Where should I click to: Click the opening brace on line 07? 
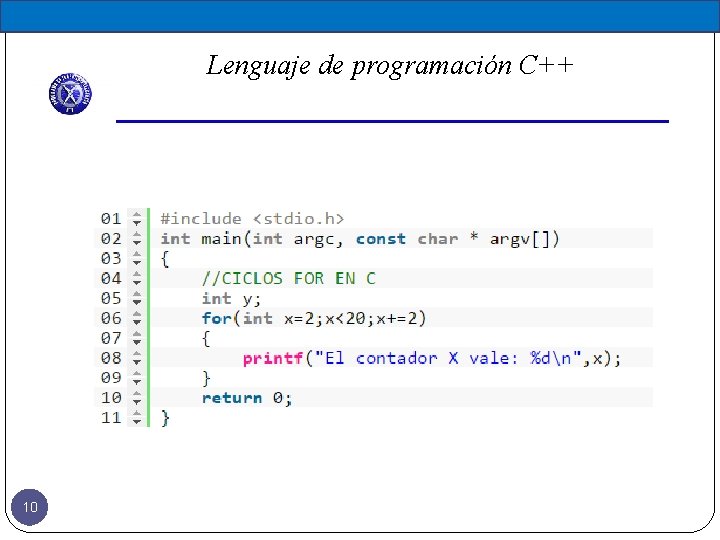[x=206, y=338]
